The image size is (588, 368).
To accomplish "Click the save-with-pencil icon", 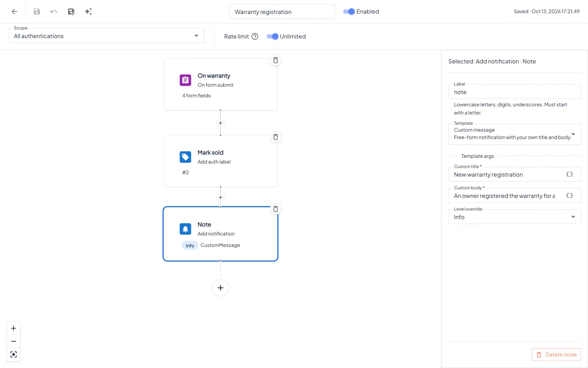I will pyautogui.click(x=71, y=11).
